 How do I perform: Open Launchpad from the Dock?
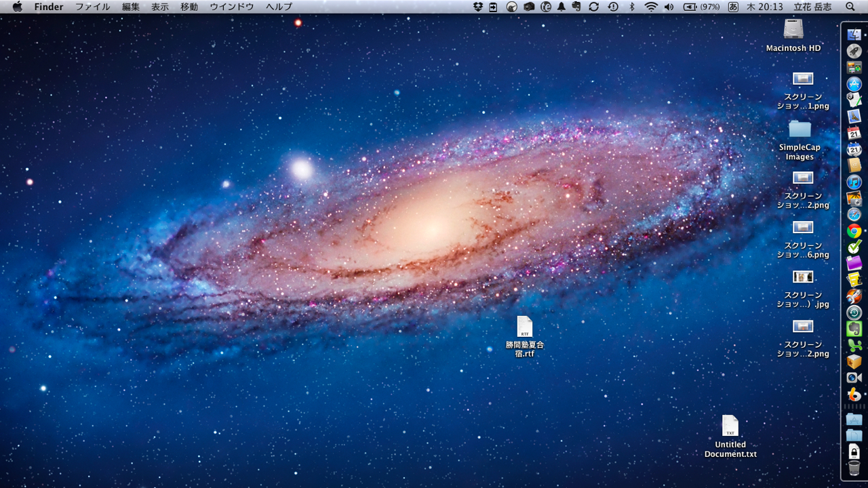(854, 52)
